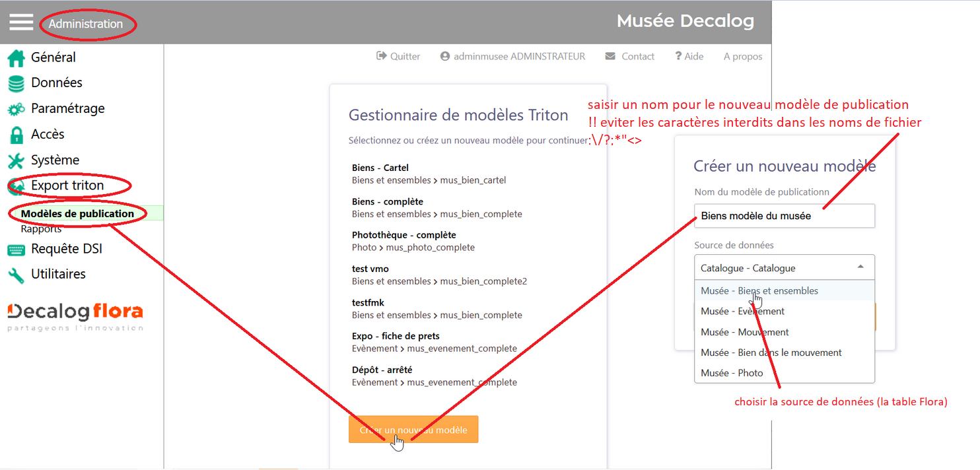Screen dimensions: 980x470
Task: Click the Requête DSI keyboard icon
Action: [x=16, y=250]
